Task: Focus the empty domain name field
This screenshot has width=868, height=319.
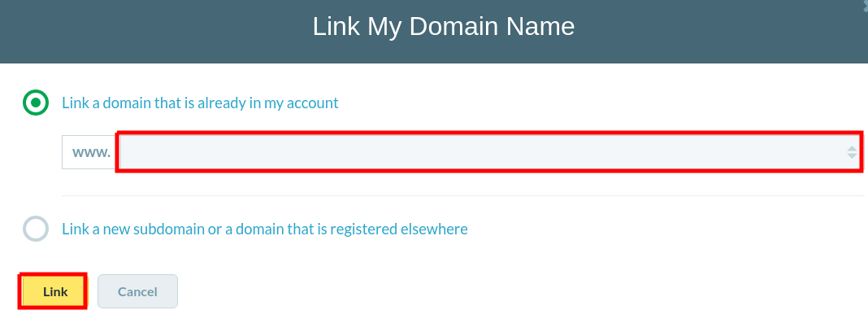Action: pos(489,151)
